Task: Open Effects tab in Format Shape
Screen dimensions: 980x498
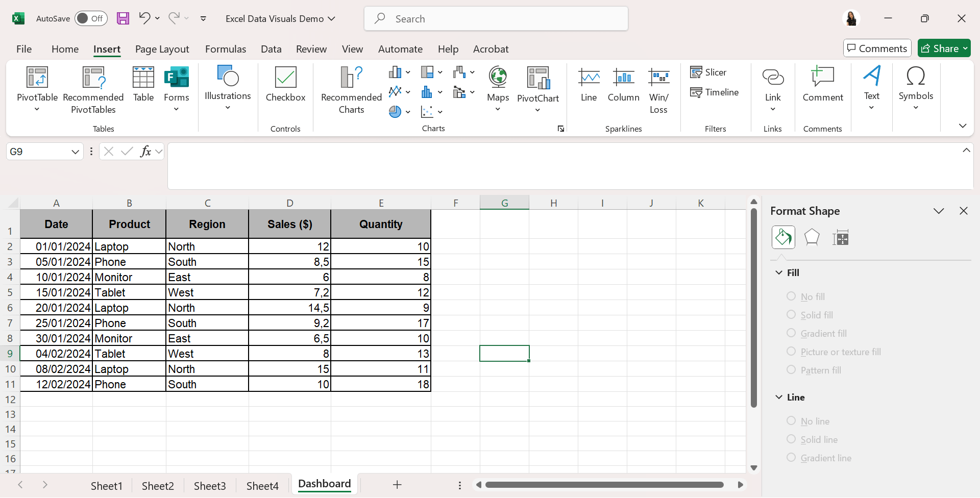Action: 812,238
